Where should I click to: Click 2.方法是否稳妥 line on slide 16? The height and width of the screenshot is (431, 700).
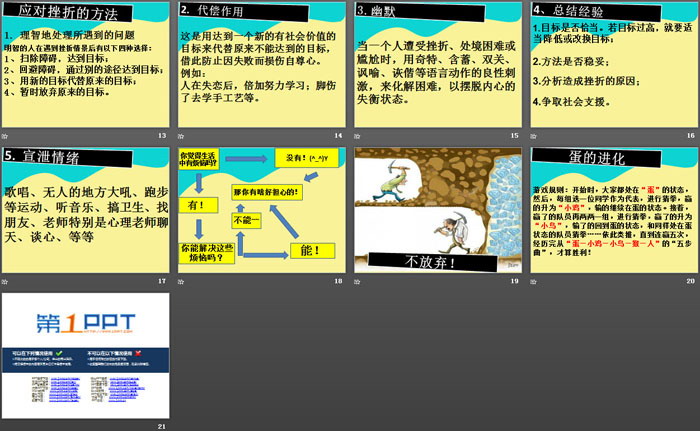coord(571,62)
